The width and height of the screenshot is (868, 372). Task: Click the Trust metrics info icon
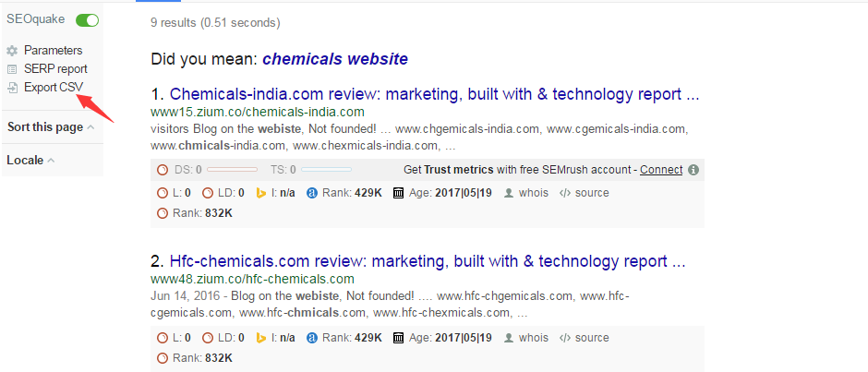[693, 170]
